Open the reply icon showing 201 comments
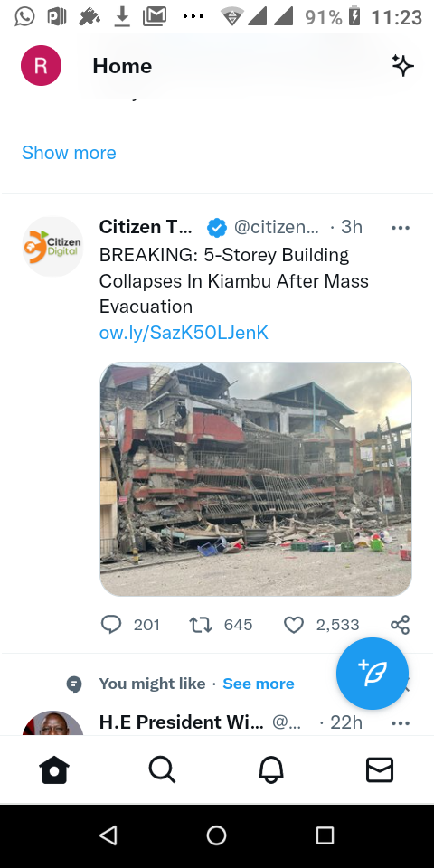 111,625
